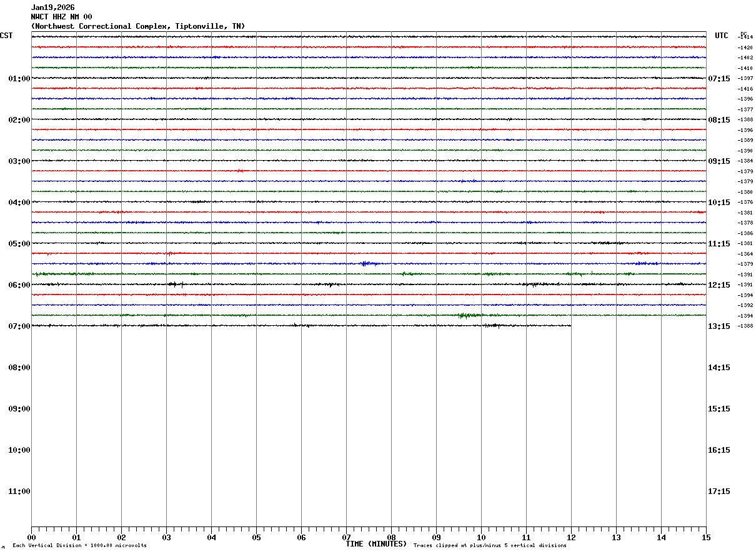The height and width of the screenshot is (554, 756).
Task: Click the 'DC' column header
Action: pos(744,34)
